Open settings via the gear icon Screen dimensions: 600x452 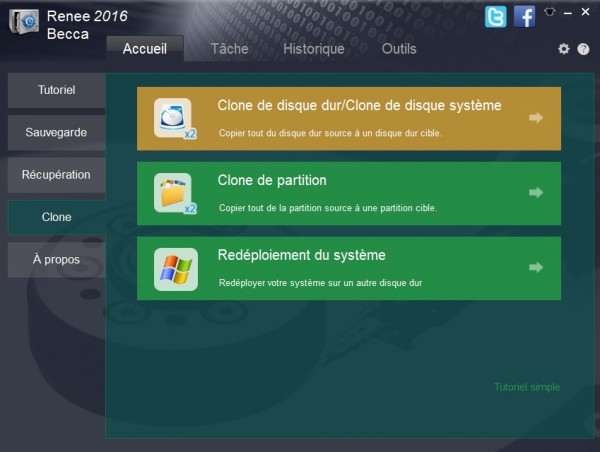point(563,49)
